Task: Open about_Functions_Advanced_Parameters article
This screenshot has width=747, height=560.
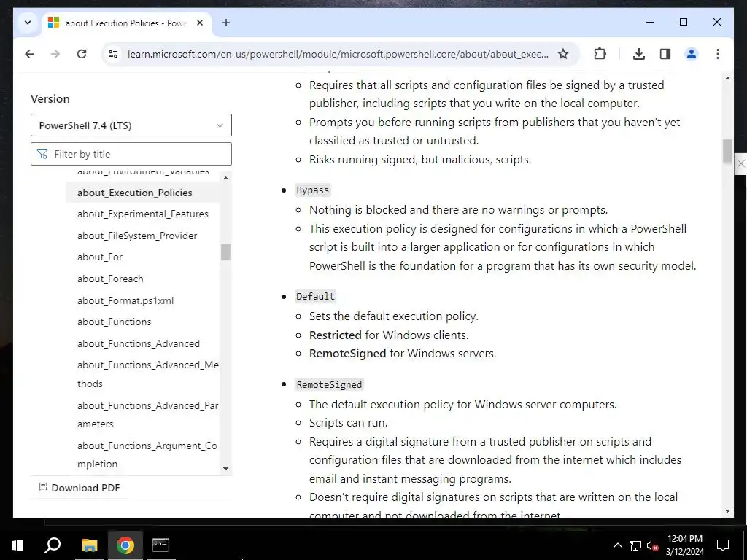Action: 147,415
